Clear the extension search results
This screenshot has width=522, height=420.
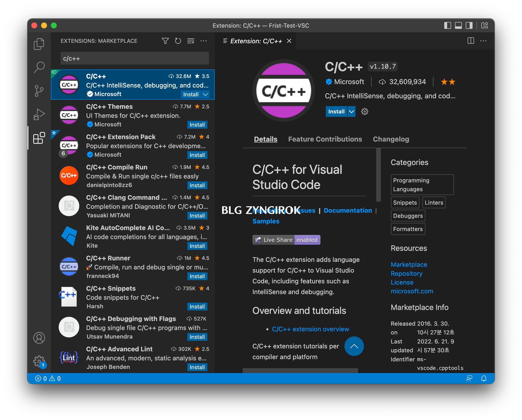click(x=191, y=41)
